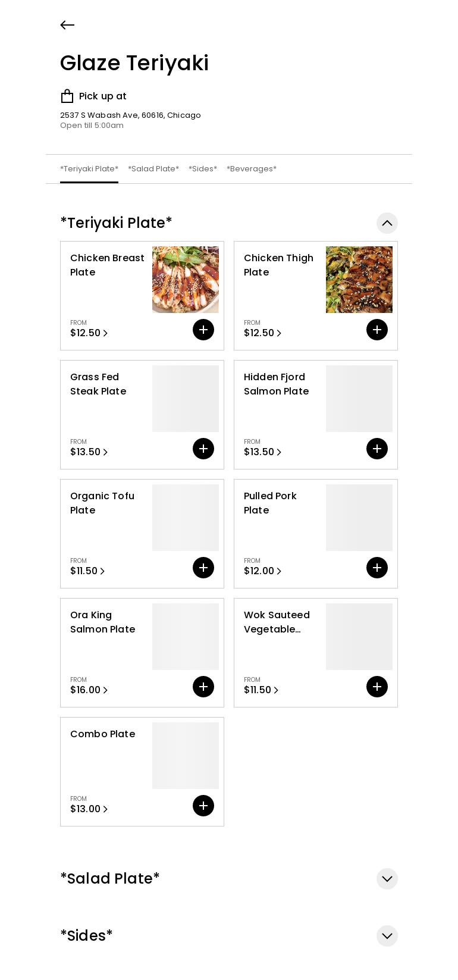The width and height of the screenshot is (458, 980).
Task: Add Combo Plate with plus button
Action: (x=203, y=806)
